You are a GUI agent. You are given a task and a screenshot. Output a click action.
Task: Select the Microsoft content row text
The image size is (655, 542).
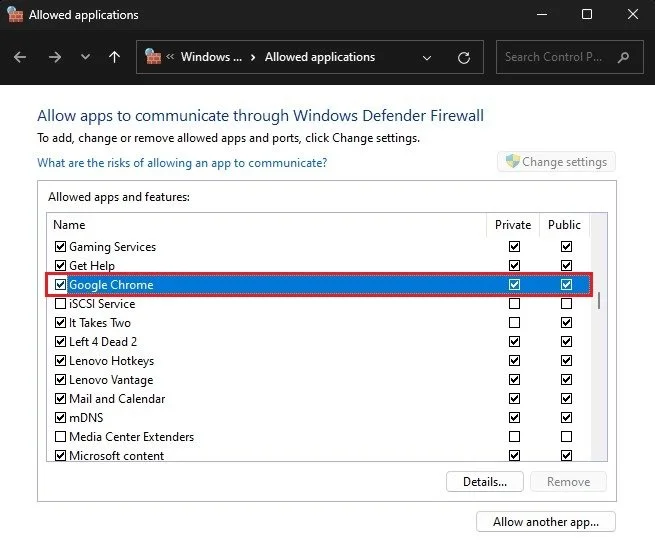pyautogui.click(x=117, y=455)
